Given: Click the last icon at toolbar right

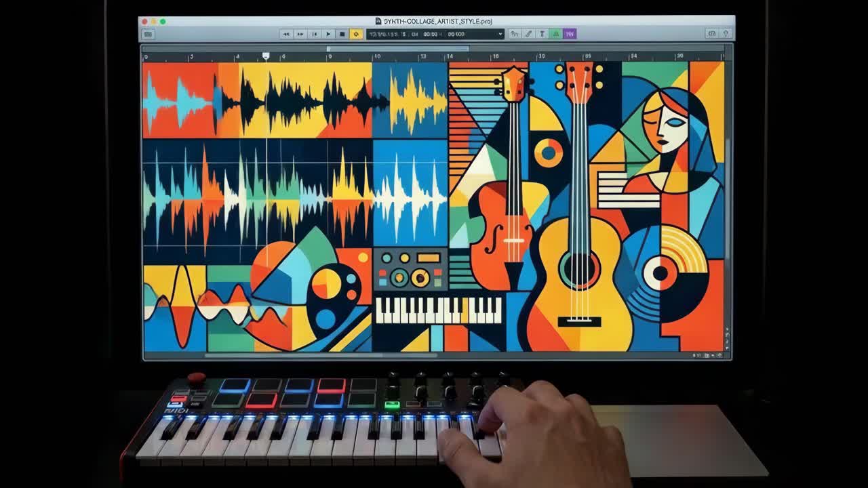Looking at the screenshot, I should point(725,33).
